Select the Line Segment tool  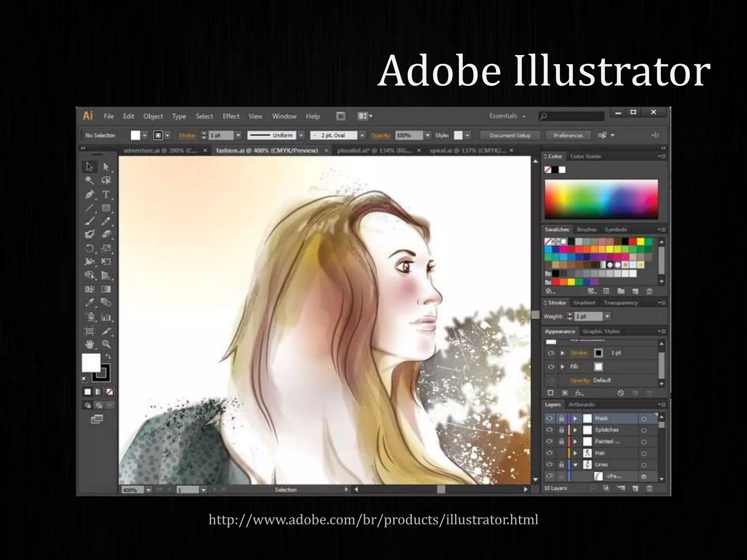click(89, 208)
